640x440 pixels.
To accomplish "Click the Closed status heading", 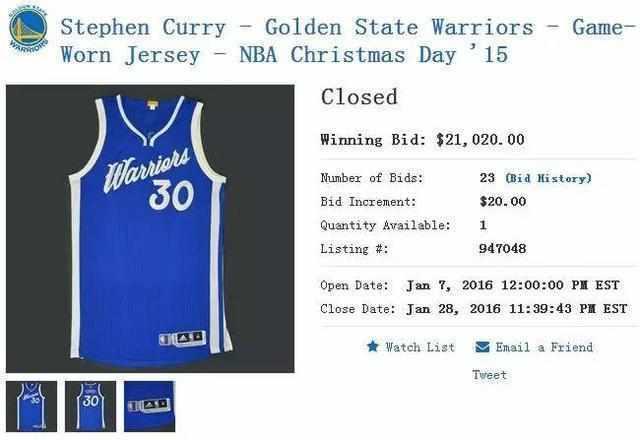I will coord(359,97).
